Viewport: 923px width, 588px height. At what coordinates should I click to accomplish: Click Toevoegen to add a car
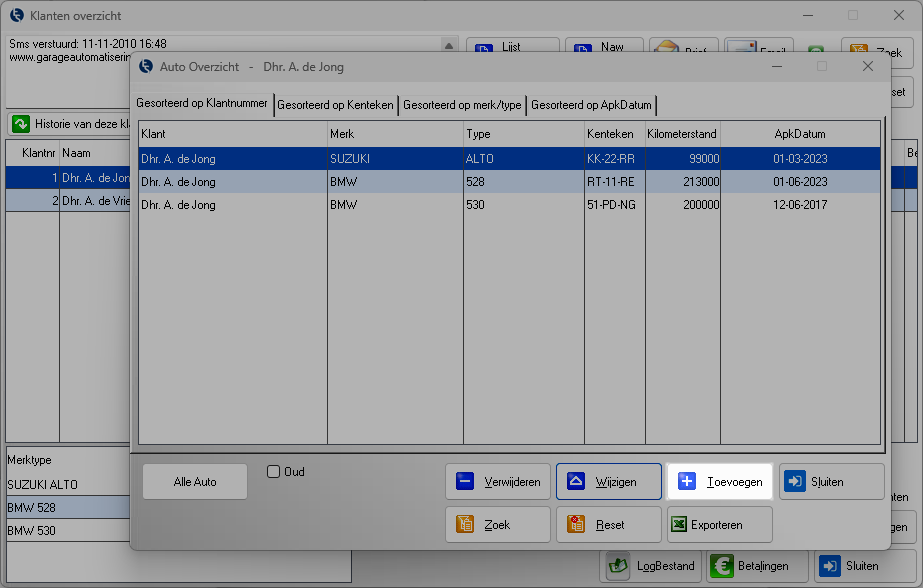click(x=720, y=482)
